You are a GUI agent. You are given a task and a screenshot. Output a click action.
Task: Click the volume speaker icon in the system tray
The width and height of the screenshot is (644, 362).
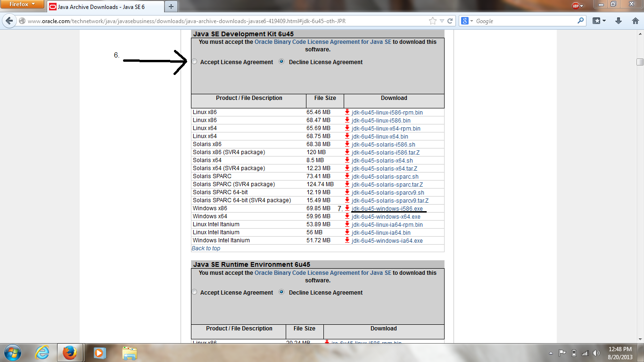[596, 353]
